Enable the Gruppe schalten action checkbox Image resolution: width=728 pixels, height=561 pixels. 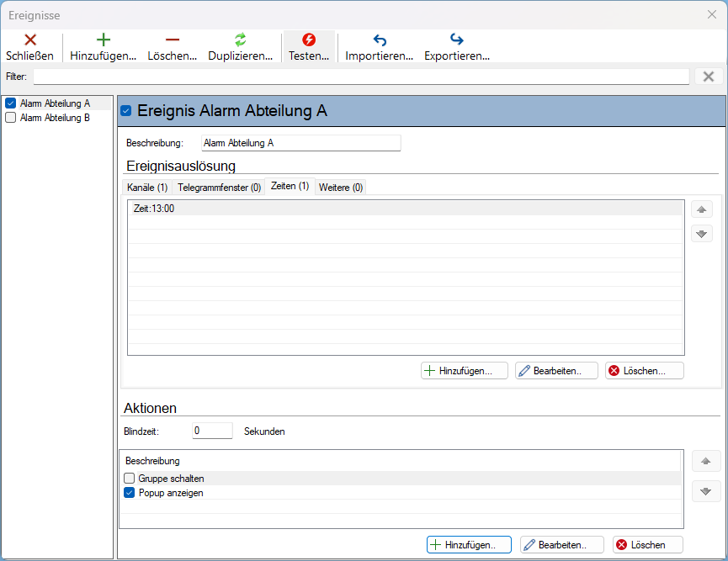pyautogui.click(x=130, y=479)
